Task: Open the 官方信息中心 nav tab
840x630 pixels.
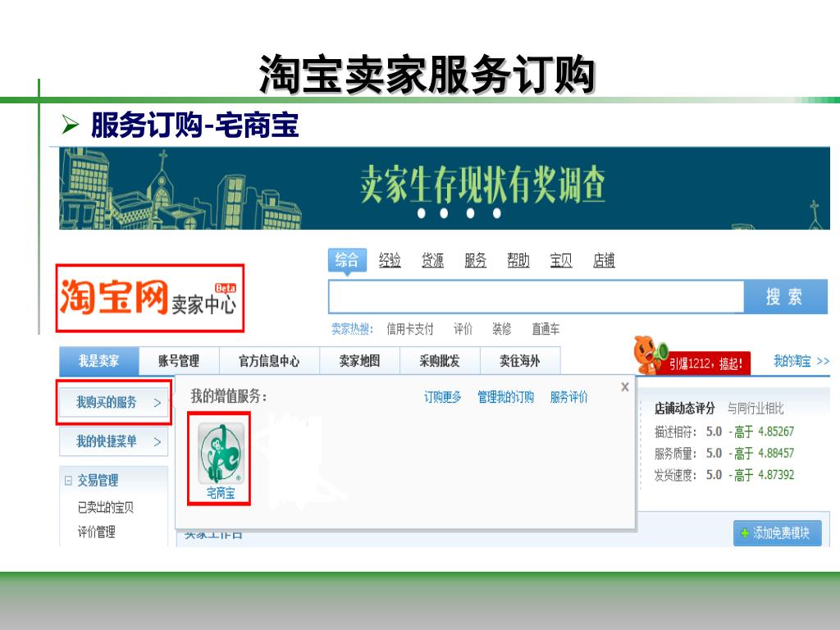Action: (269, 361)
